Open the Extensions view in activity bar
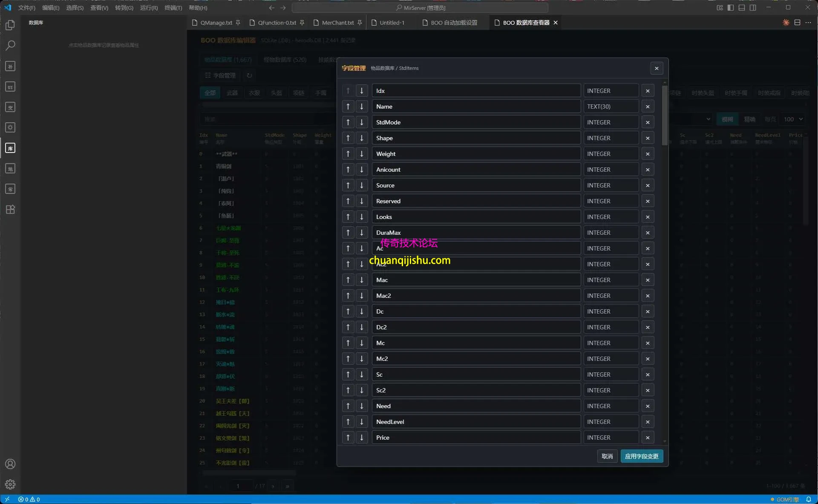 (x=10, y=209)
